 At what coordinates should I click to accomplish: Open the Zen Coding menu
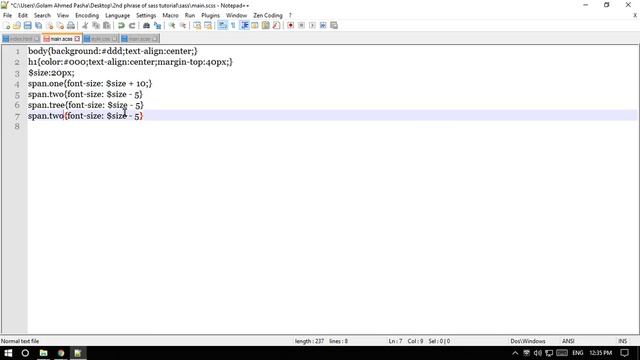click(268, 15)
